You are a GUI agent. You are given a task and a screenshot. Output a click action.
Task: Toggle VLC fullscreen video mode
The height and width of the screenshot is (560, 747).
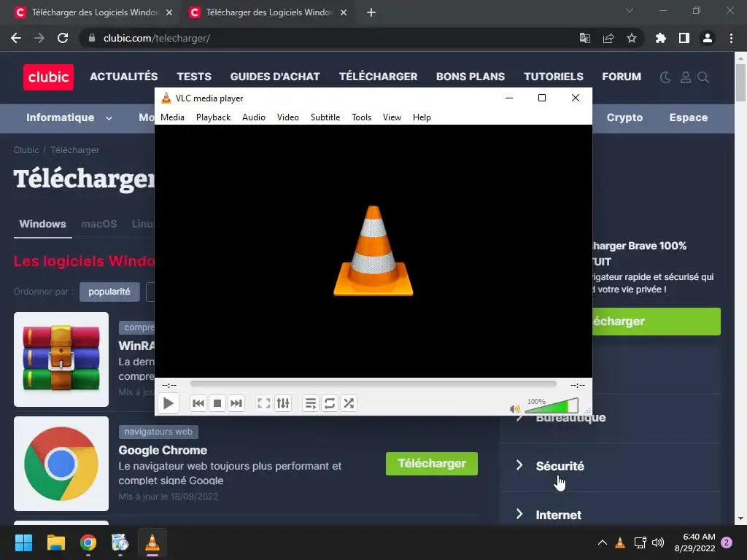pos(264,403)
